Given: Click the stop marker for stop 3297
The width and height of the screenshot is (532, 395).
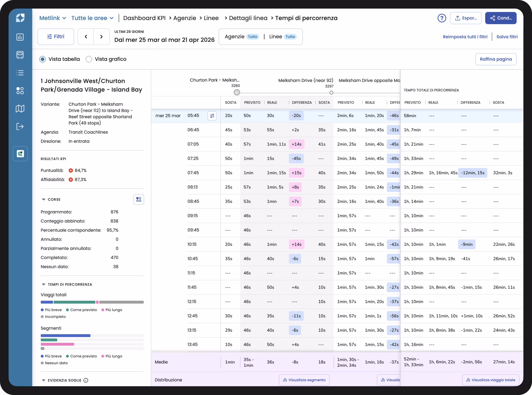Looking at the screenshot, I should coord(331,93).
